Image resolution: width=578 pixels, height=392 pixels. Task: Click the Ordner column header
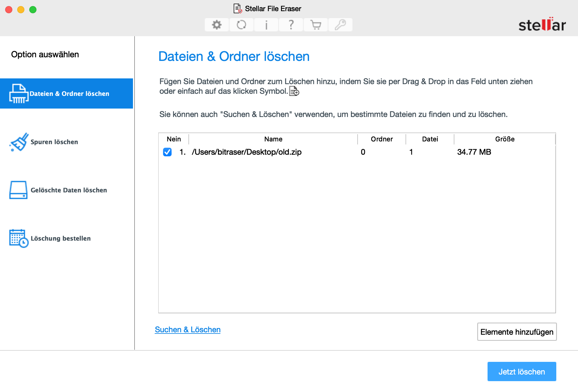coord(382,139)
